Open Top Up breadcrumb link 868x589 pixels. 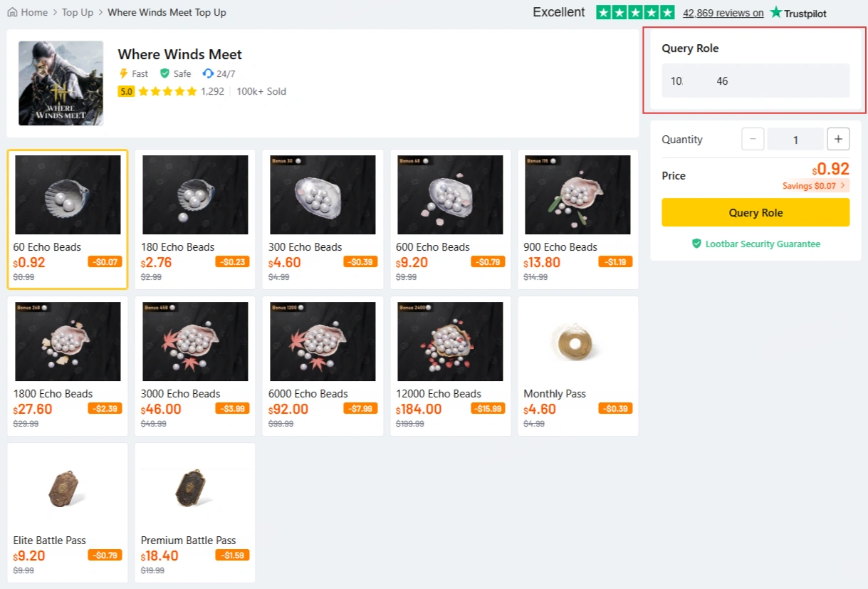pos(77,12)
